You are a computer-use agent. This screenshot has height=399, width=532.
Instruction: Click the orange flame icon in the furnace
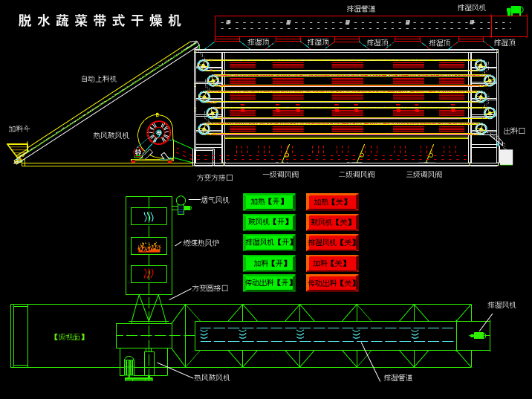[149, 247]
